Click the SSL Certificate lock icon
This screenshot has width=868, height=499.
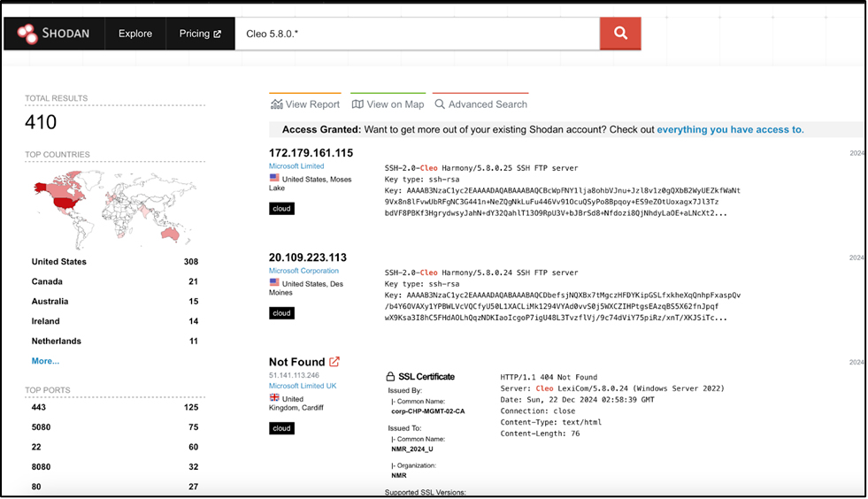coord(390,377)
